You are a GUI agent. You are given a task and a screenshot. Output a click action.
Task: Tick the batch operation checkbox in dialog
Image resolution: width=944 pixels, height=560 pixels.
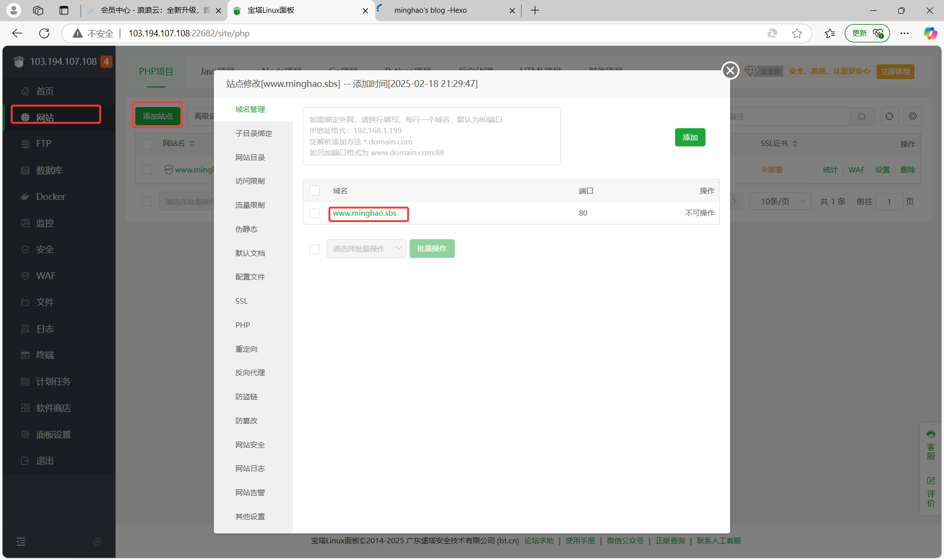[x=315, y=249]
